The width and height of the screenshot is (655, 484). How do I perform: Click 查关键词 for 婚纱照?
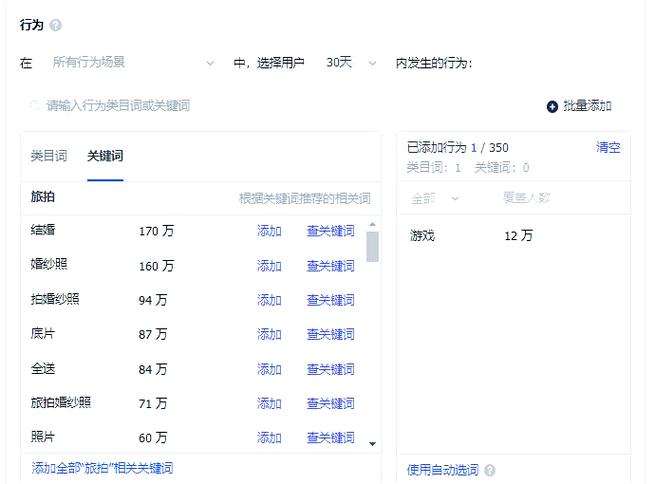(330, 266)
